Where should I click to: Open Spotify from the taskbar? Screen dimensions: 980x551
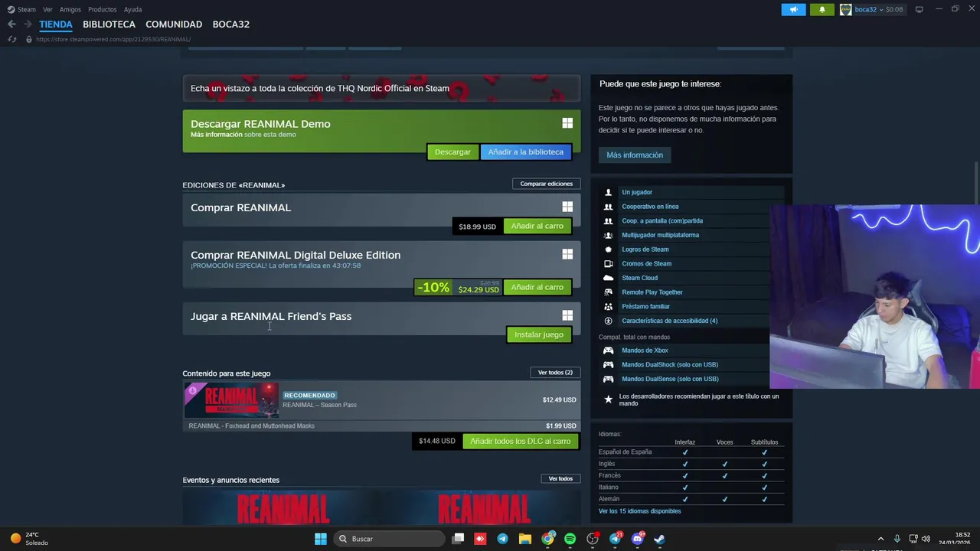coord(570,539)
